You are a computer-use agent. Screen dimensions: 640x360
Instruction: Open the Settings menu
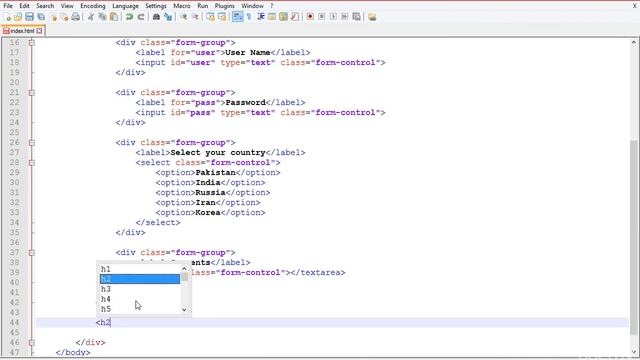[156, 6]
